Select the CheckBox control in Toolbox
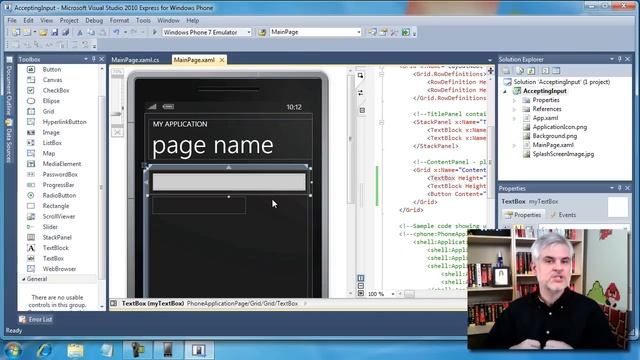Screen dimensions: 640x360 56,90
